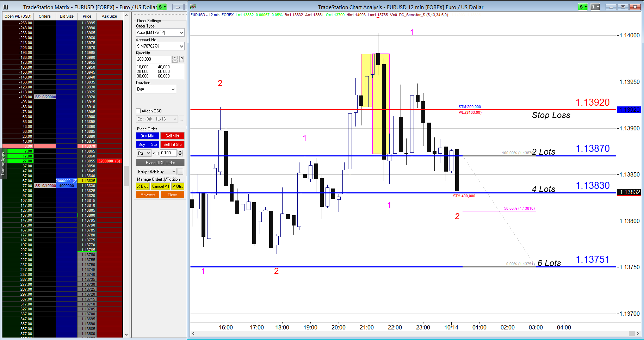Click the 50.00% (1.13810) retracement label
Screen dimensions: 644x340
520,209
